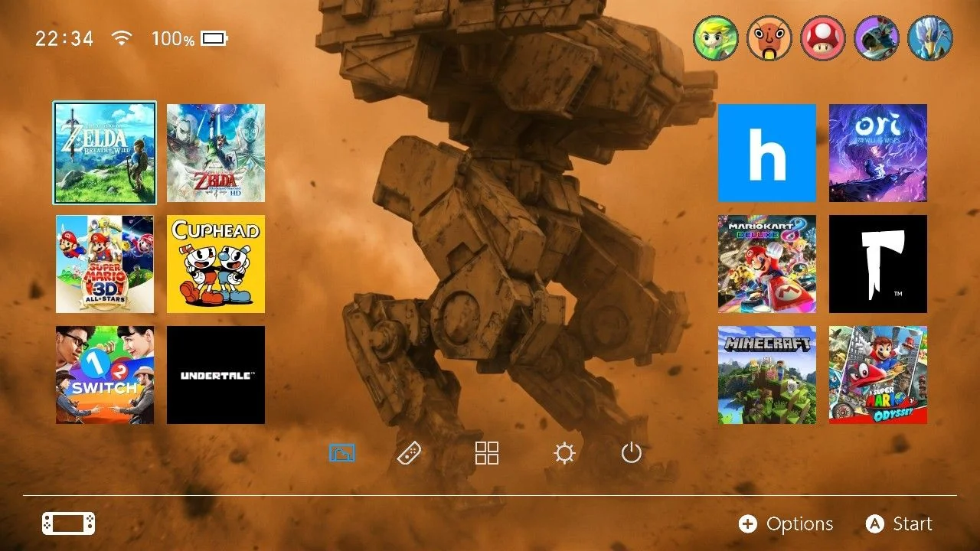Launch the Cuphead game tile

[216, 264]
